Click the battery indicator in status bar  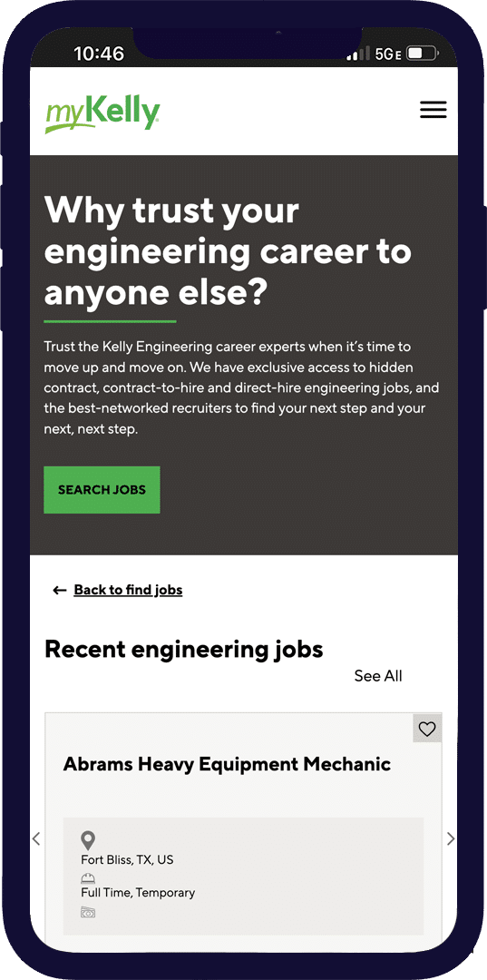[x=423, y=54]
